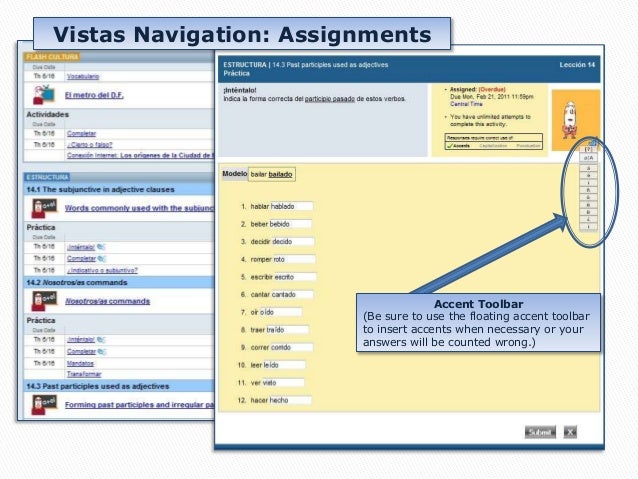Viewport: 638px width, 479px height.
Task: Click the Flash Cultura TV video icon
Action: 44,95
